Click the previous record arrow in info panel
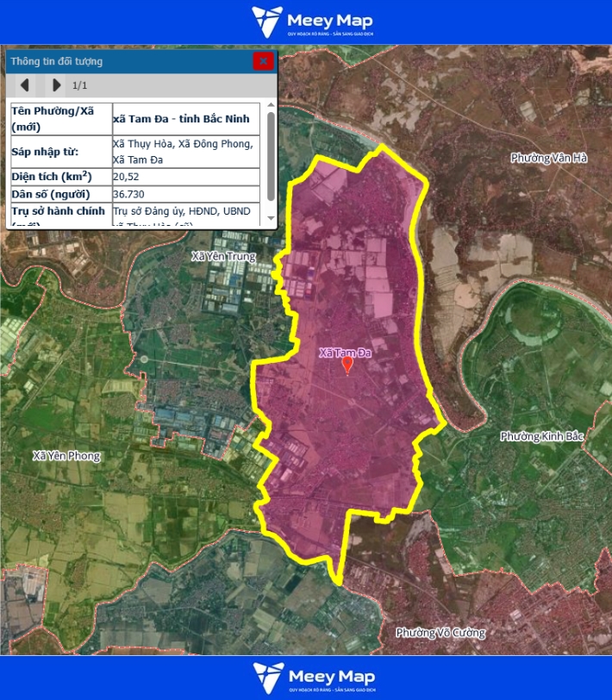The height and width of the screenshot is (700, 612). [x=25, y=84]
